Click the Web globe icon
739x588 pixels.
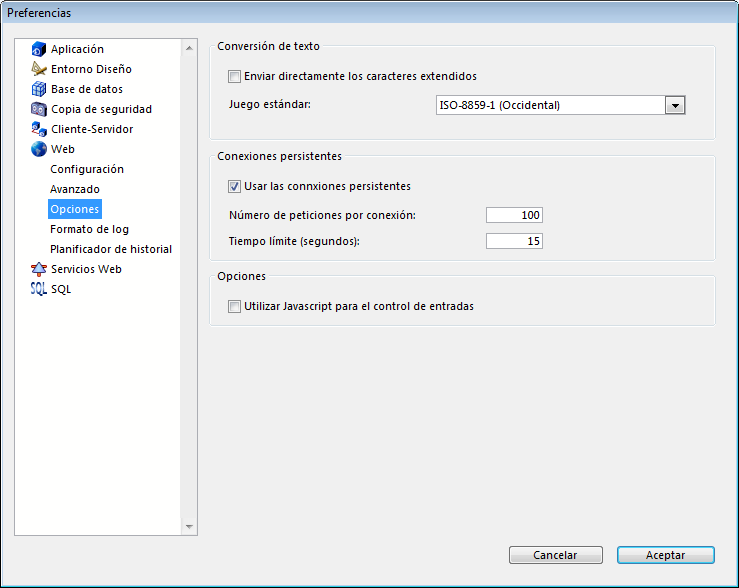(39, 149)
